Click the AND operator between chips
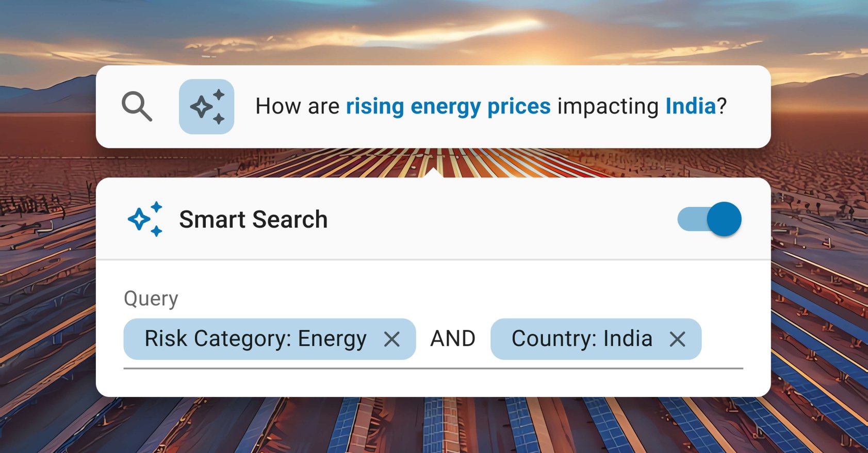The image size is (868, 453). (x=453, y=339)
